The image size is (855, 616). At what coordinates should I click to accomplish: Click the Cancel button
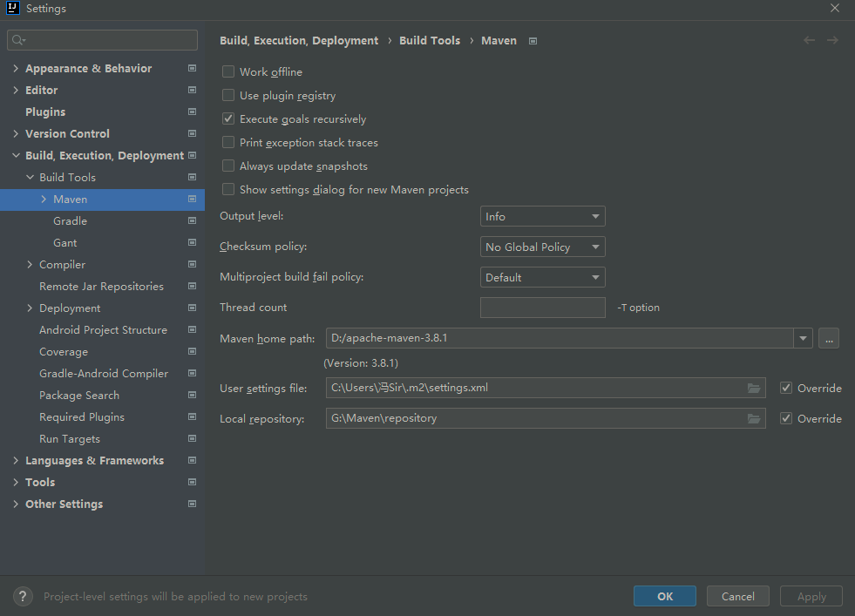point(737,596)
